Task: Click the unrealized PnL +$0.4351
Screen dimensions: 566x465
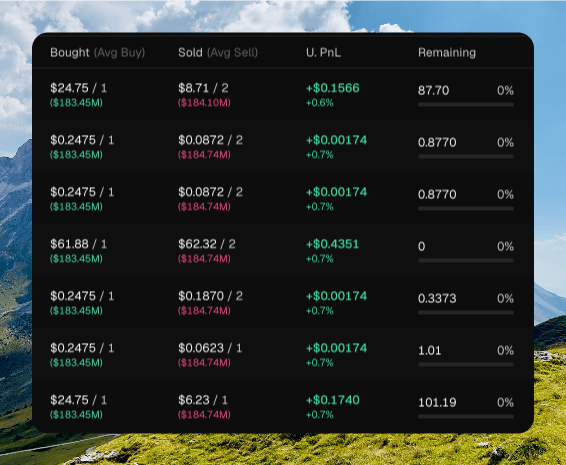Action: 332,244
